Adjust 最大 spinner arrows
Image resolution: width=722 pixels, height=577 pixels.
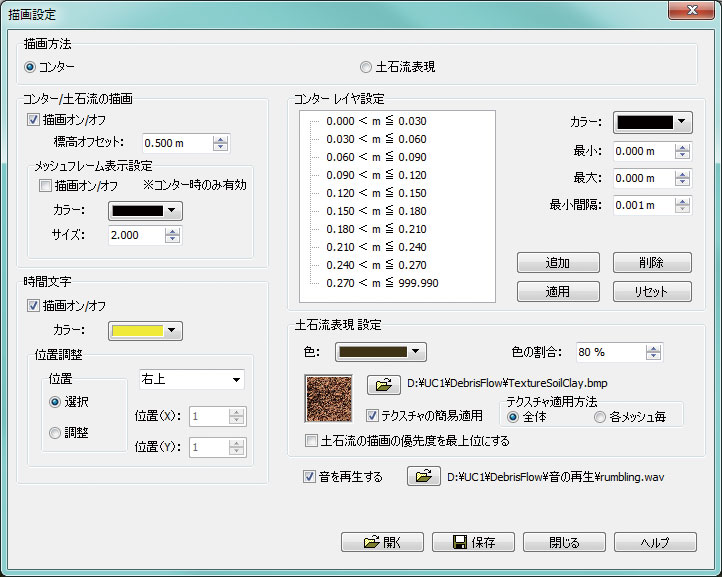point(682,178)
